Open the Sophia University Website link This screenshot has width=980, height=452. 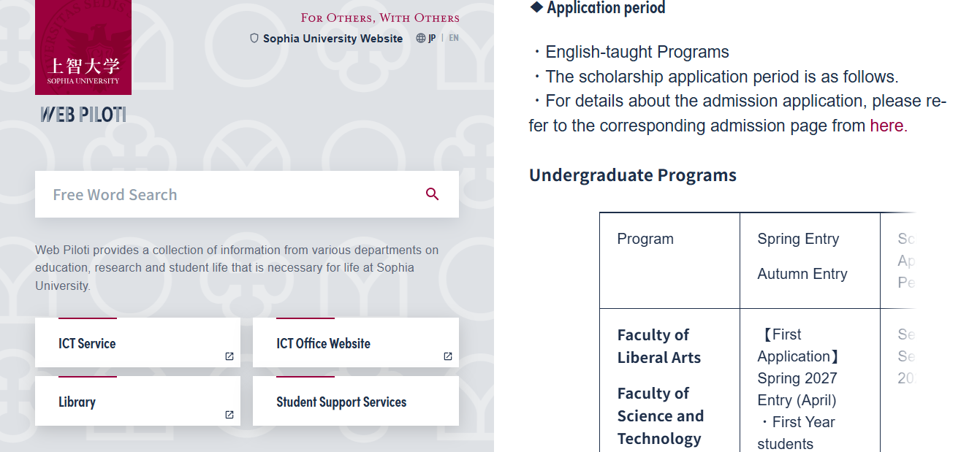[x=333, y=39]
